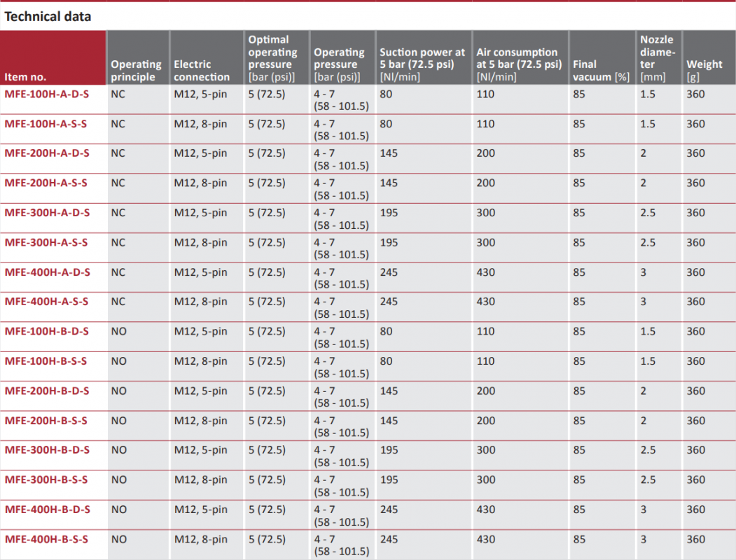Click nozzle diameter 1.5 in MFE-100H-B-S-S row
This screenshot has width=736, height=560.
click(648, 361)
